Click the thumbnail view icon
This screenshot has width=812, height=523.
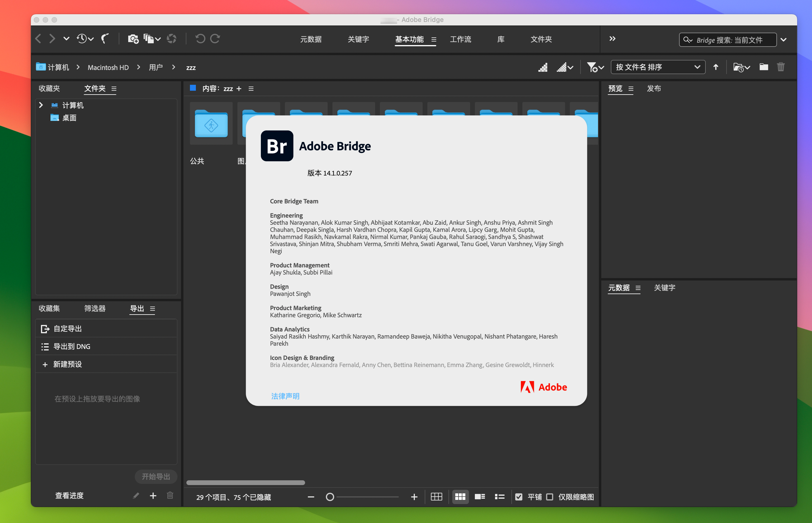pos(461,496)
